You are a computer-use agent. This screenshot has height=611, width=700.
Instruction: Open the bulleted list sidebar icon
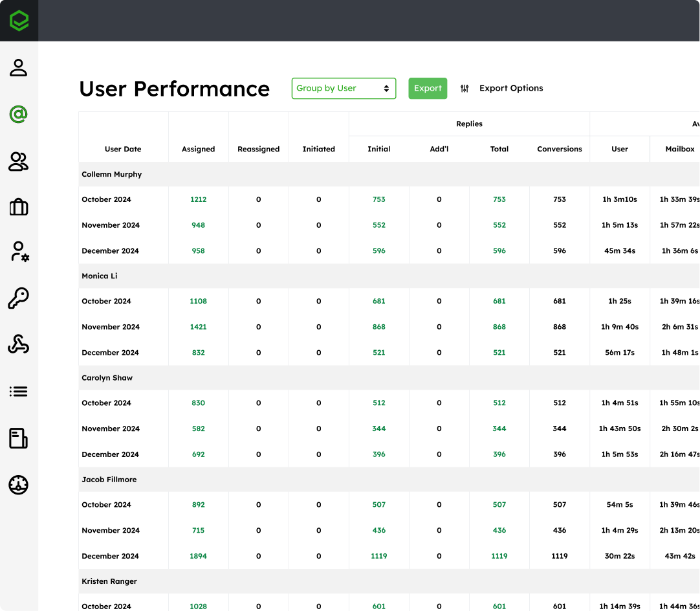point(18,392)
